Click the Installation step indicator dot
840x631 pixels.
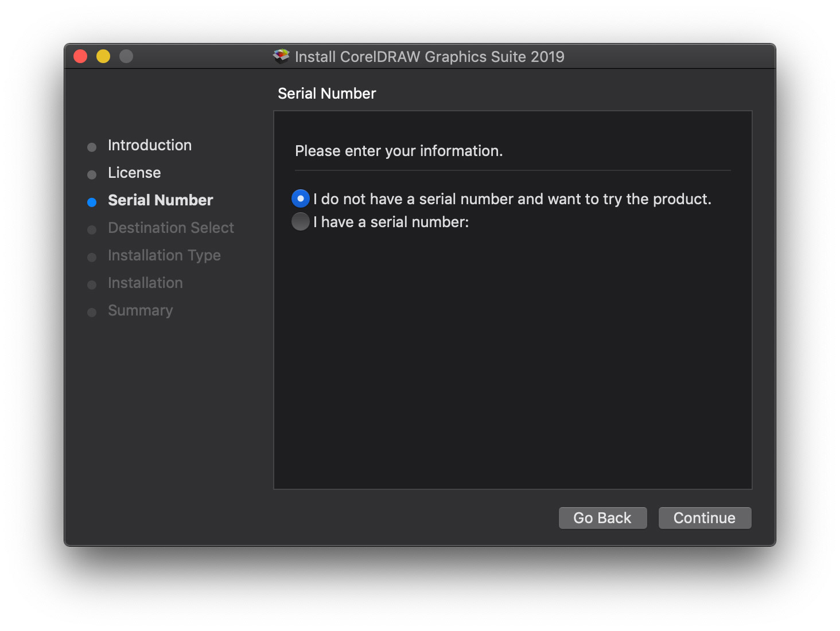(92, 284)
